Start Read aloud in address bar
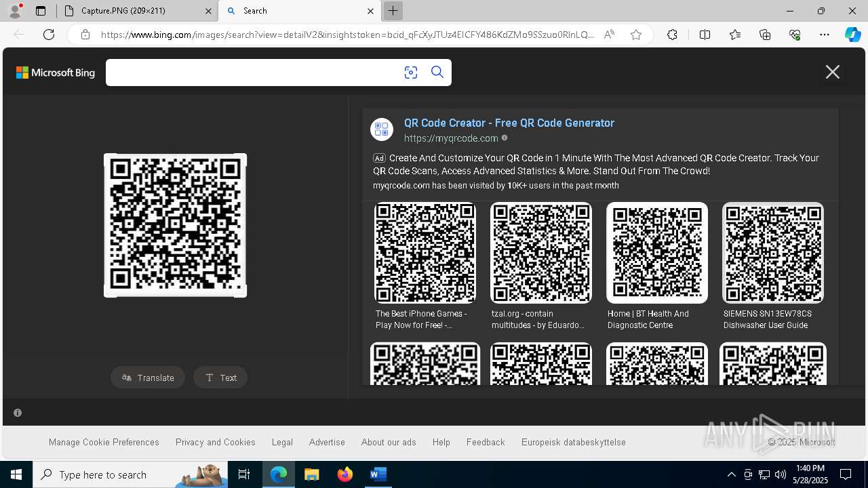The image size is (868, 488). click(609, 35)
